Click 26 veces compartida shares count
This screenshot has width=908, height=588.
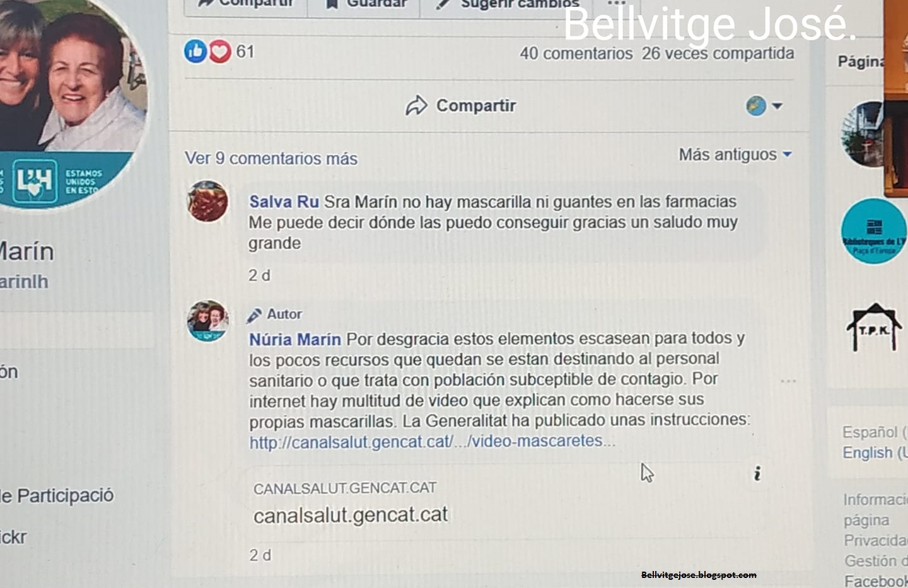[x=718, y=54]
